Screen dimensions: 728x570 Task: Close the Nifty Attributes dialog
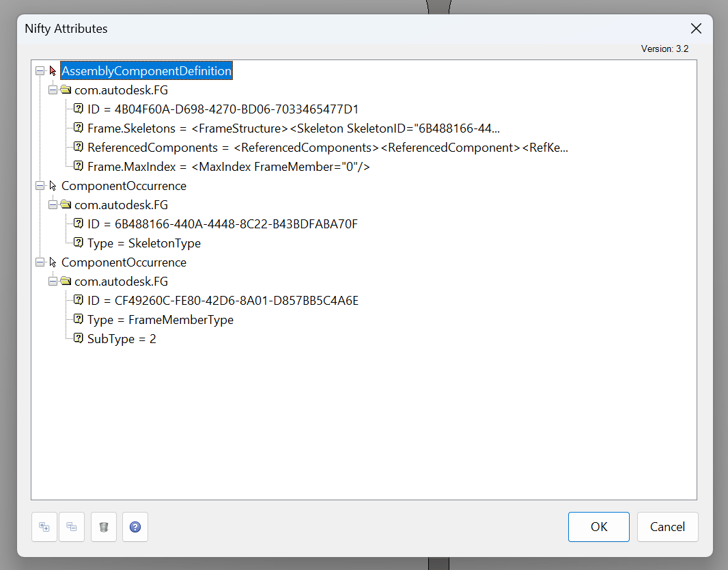[x=696, y=28]
